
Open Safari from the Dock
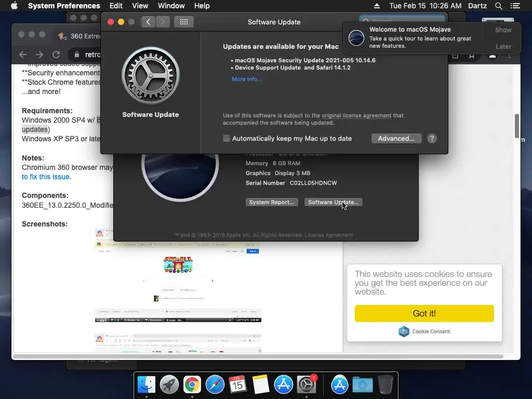tap(215, 385)
